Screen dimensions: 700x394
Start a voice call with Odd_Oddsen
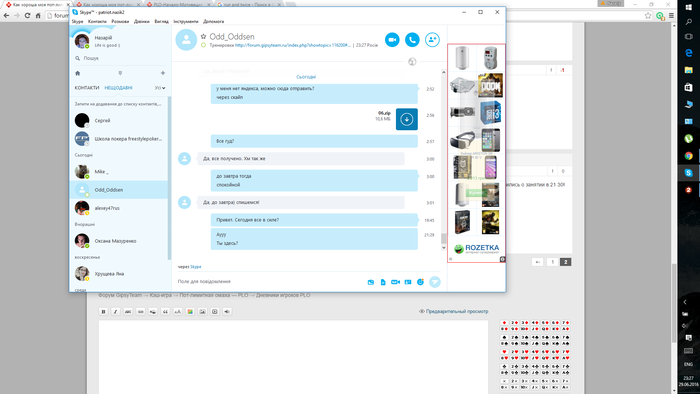click(412, 40)
